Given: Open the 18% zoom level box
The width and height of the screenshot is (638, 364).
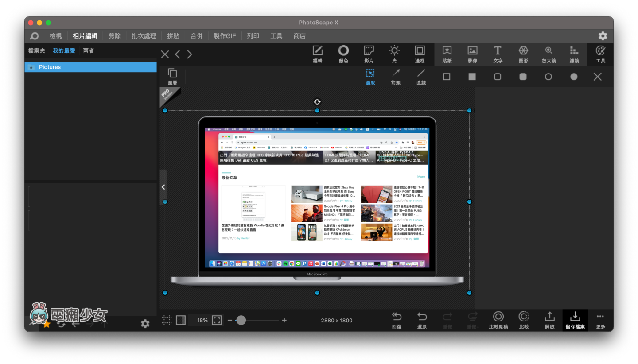Looking at the screenshot, I should coord(202,320).
